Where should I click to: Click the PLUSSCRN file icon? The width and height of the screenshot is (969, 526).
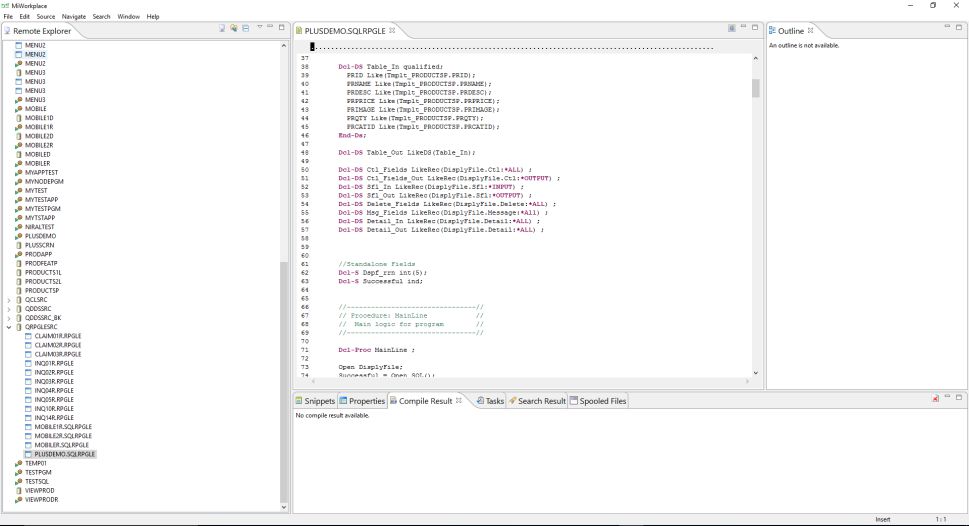click(x=19, y=245)
